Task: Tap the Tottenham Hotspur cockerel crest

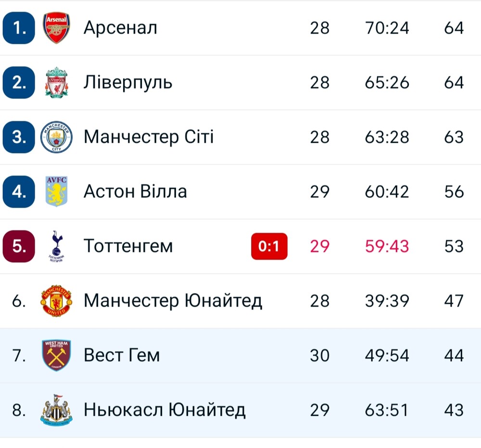Action: pos(56,246)
